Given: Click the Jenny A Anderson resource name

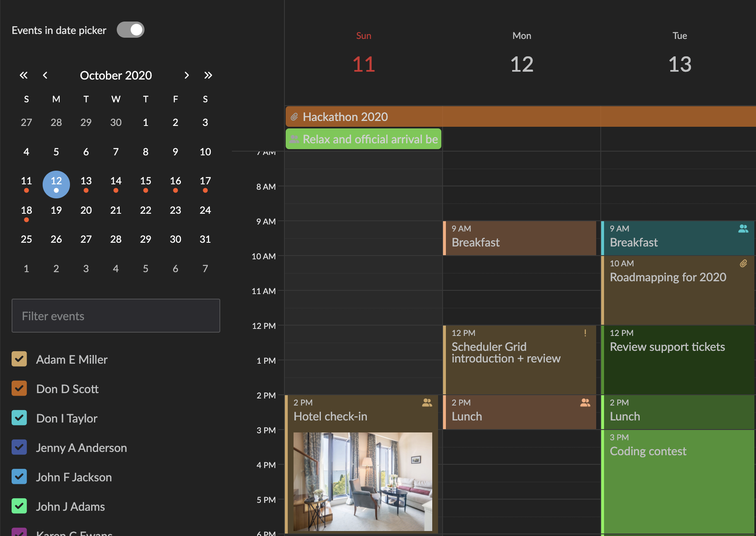Looking at the screenshot, I should point(81,447).
